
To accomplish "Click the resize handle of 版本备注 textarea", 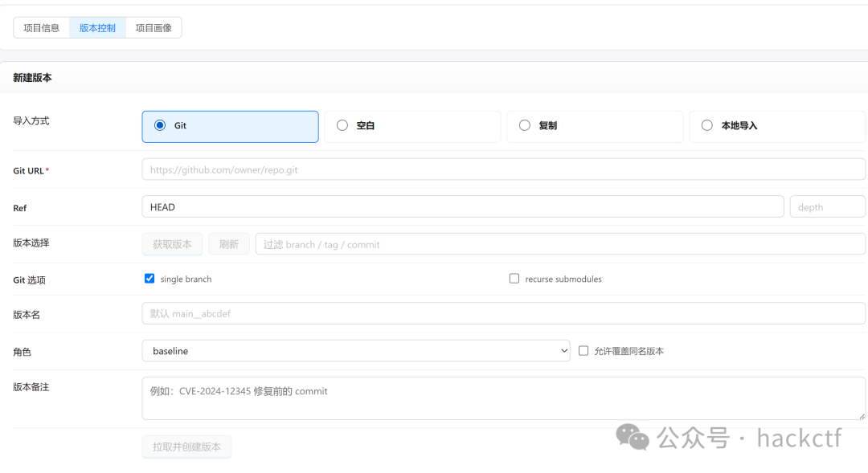I will pos(862,416).
